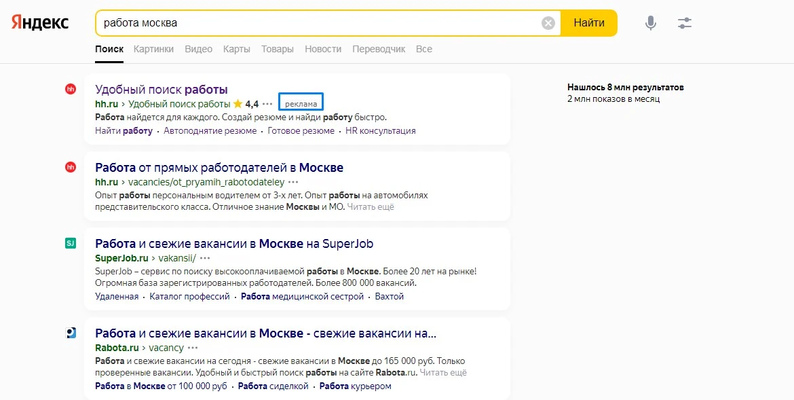The width and height of the screenshot is (794, 400).
Task: Open the Работа медицинской сестрой sitelink
Action: pos(302,296)
